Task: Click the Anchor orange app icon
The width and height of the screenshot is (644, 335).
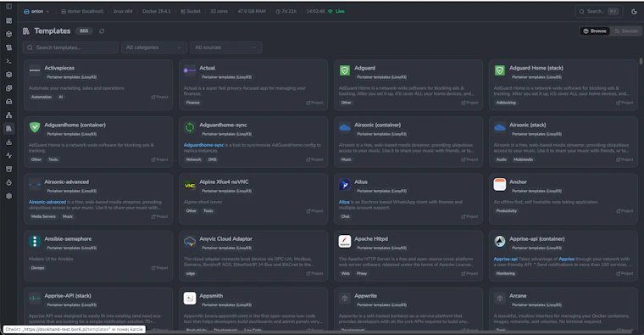Action: tap(499, 185)
